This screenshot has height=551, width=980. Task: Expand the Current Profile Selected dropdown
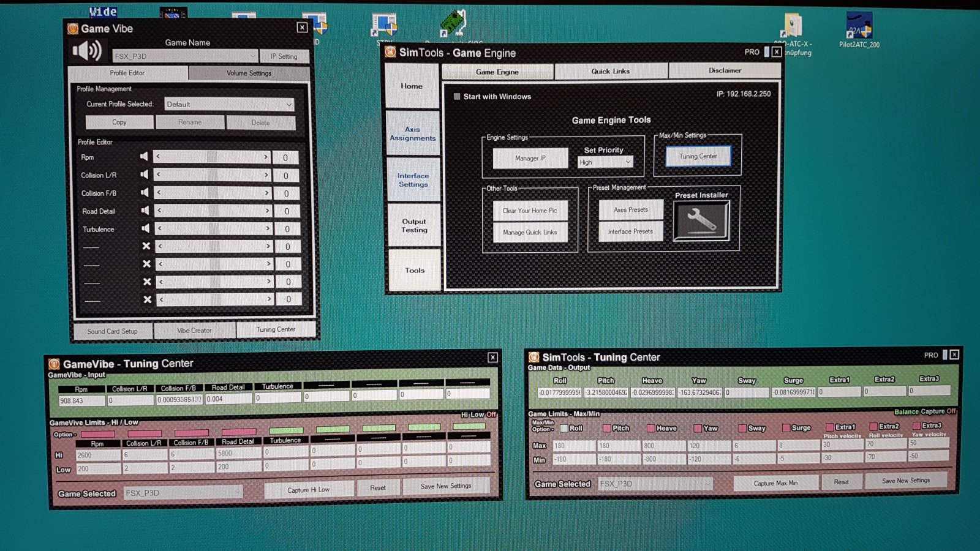(229, 104)
